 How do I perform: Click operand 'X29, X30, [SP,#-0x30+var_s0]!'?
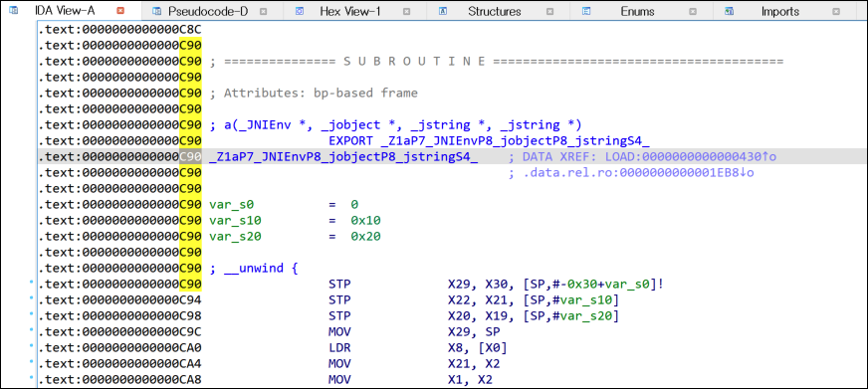pos(555,285)
